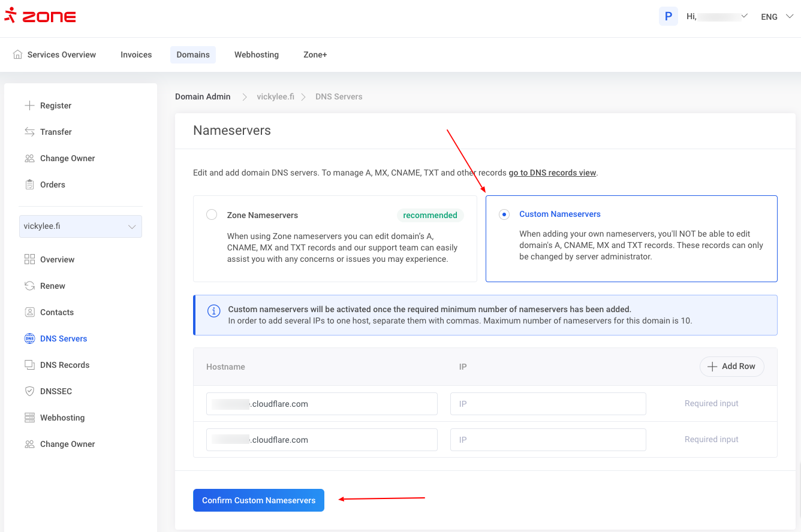Open the Webhosting top navigation tab
Screen dimensions: 801x532
pyautogui.click(x=256, y=55)
